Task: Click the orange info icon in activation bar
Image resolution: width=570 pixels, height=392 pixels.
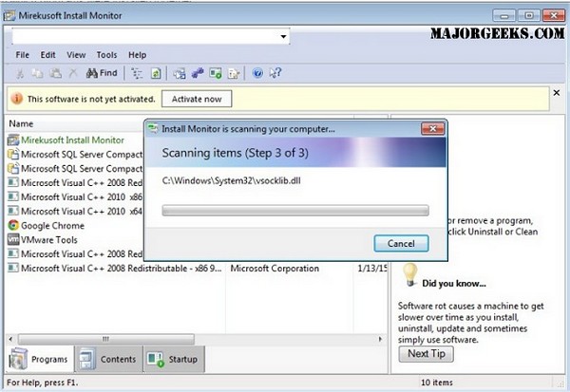Action: pos(17,99)
